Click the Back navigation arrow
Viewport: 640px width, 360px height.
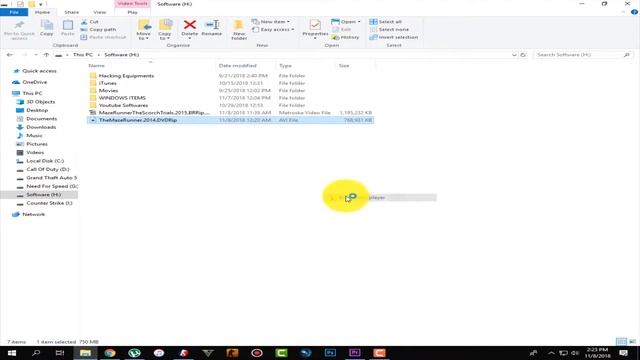[x=10, y=55]
